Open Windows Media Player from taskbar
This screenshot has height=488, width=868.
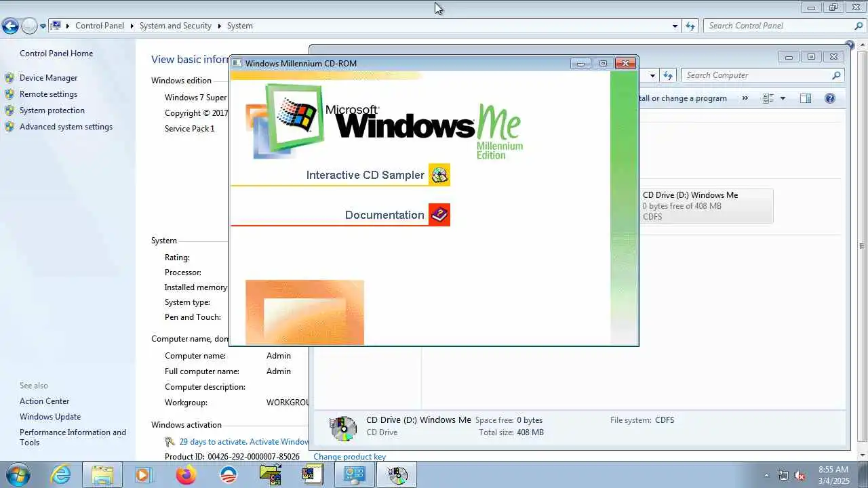pos(143,474)
